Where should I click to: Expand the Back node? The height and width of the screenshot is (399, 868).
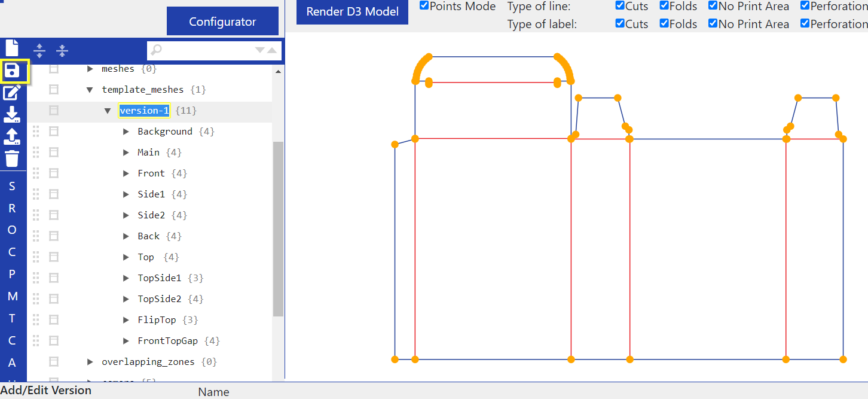tap(126, 236)
